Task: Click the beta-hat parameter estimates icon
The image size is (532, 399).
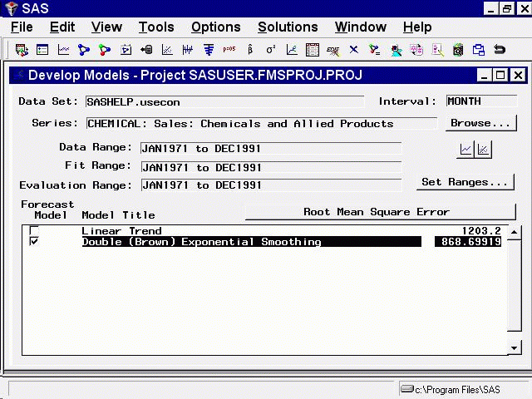Action: tap(250, 51)
